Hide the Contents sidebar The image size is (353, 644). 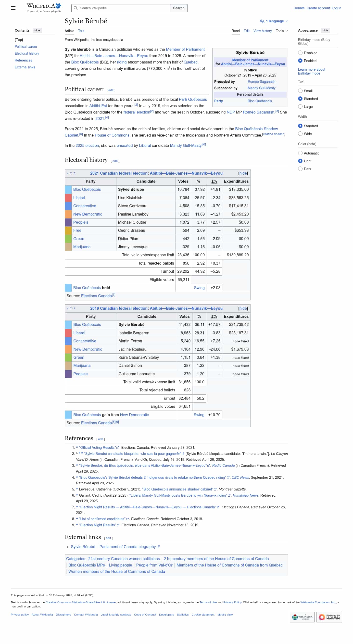coord(37,30)
